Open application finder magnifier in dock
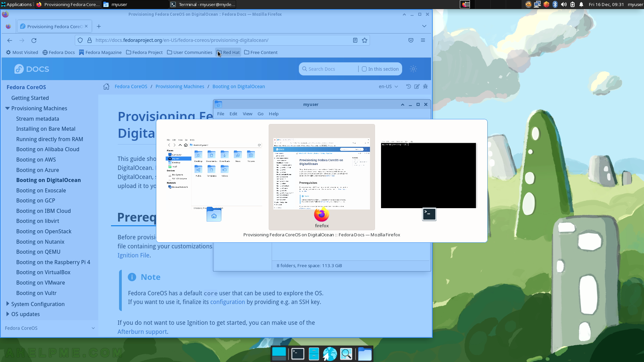644x362 pixels. coord(346,354)
